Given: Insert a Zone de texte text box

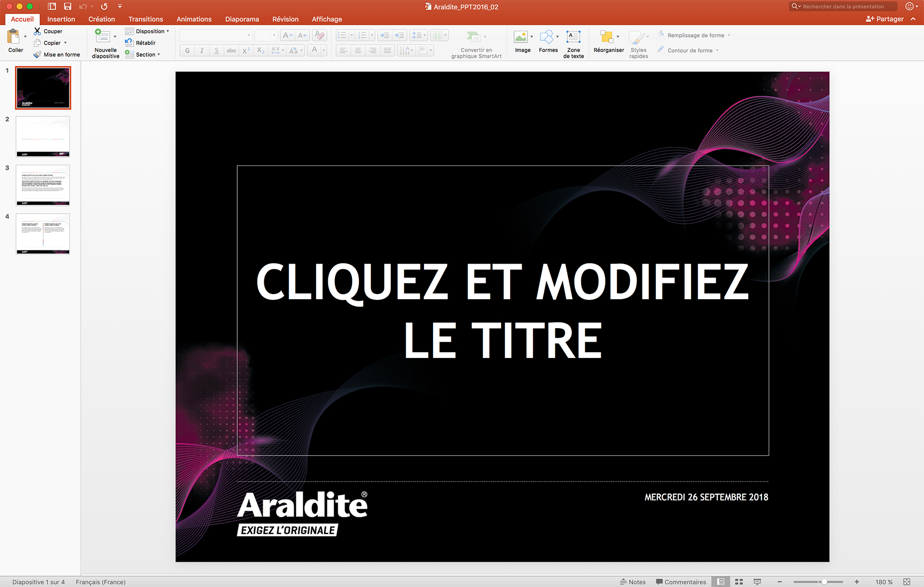Looking at the screenshot, I should click(573, 44).
